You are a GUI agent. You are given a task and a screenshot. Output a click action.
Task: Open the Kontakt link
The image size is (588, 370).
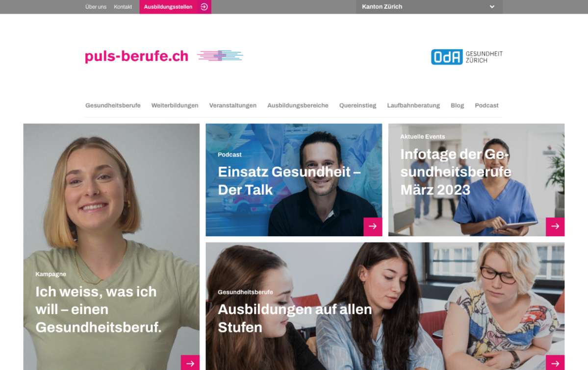[x=123, y=7]
